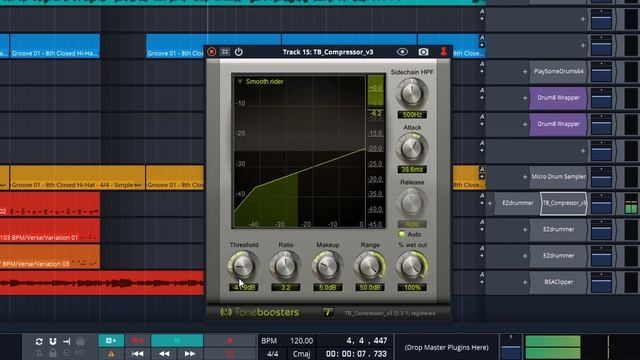Open the plugin window preset list menu icon

point(225,52)
